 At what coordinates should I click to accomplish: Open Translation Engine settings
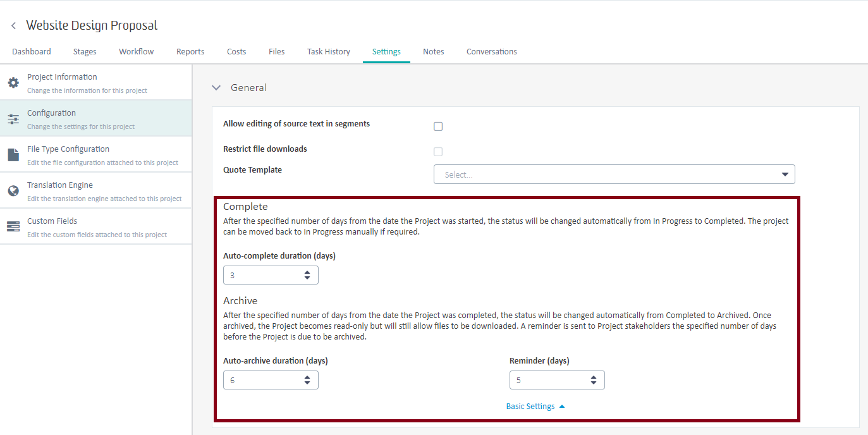[x=95, y=190]
